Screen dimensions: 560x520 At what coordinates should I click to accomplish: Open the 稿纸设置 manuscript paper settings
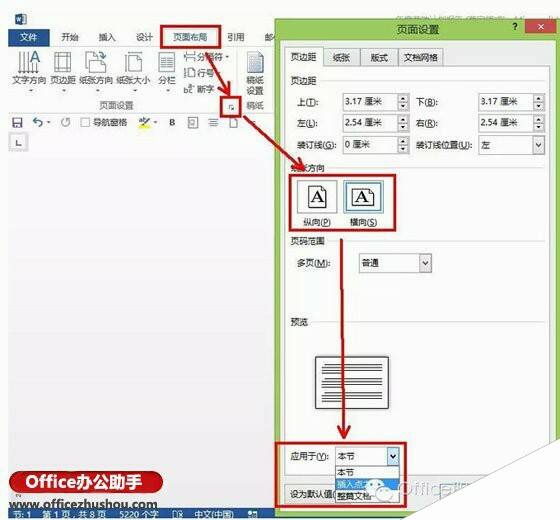click(x=255, y=74)
